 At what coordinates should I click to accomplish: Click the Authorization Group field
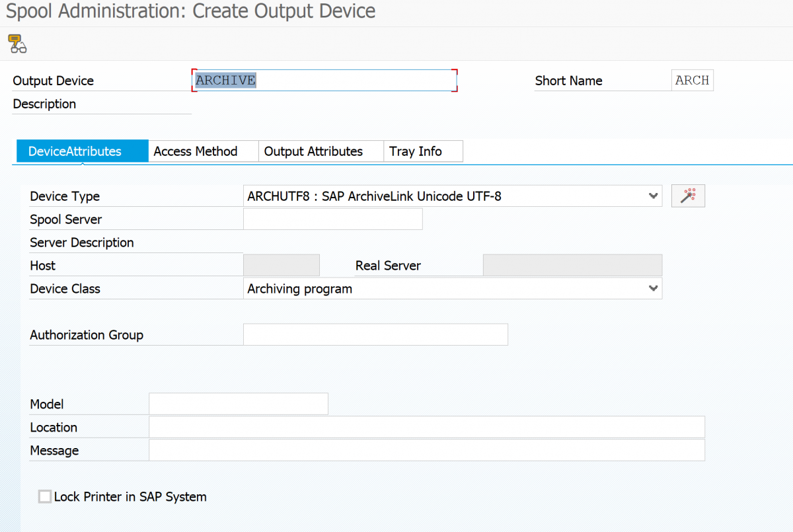pos(375,335)
